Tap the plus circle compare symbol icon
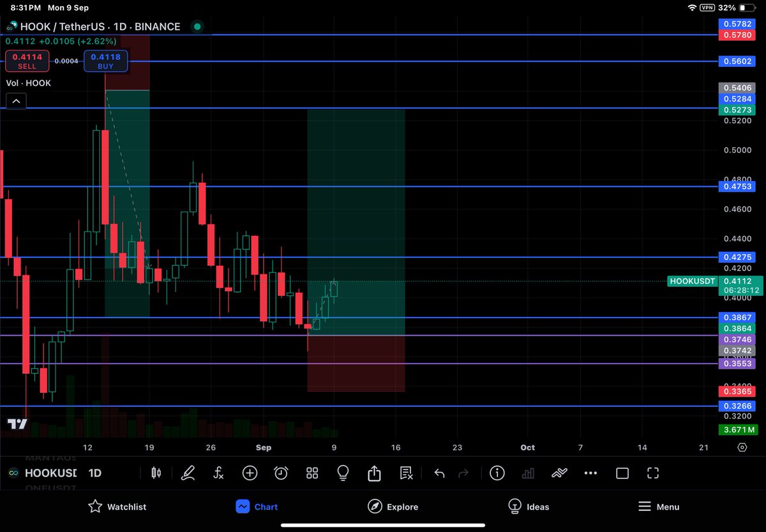The width and height of the screenshot is (766, 532). click(x=250, y=473)
